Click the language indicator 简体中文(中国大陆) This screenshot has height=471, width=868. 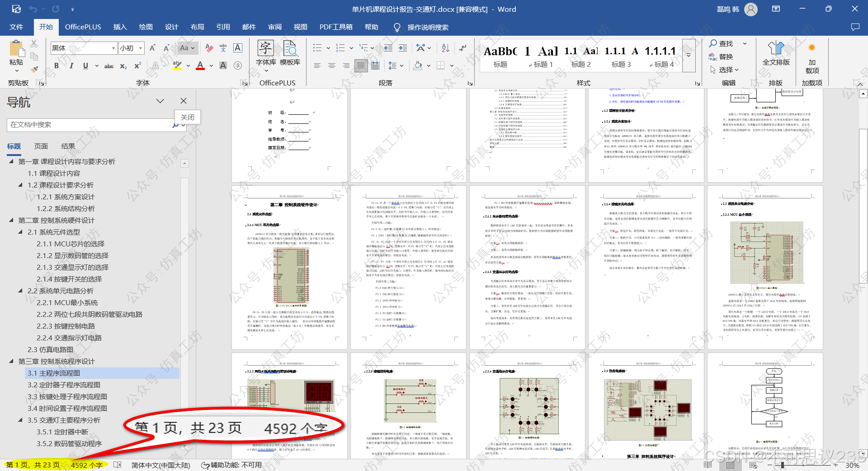(161, 465)
